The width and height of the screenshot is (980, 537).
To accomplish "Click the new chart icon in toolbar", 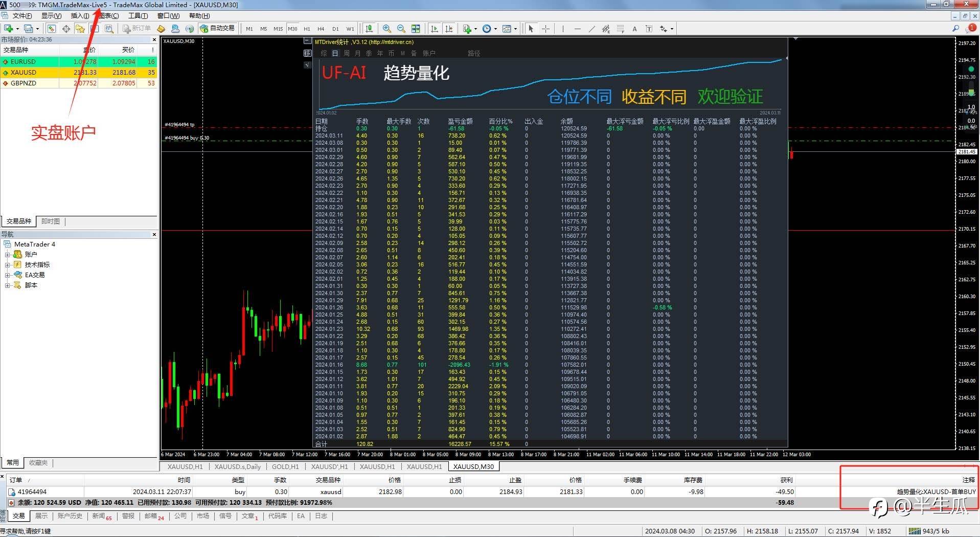I will [x=8, y=29].
